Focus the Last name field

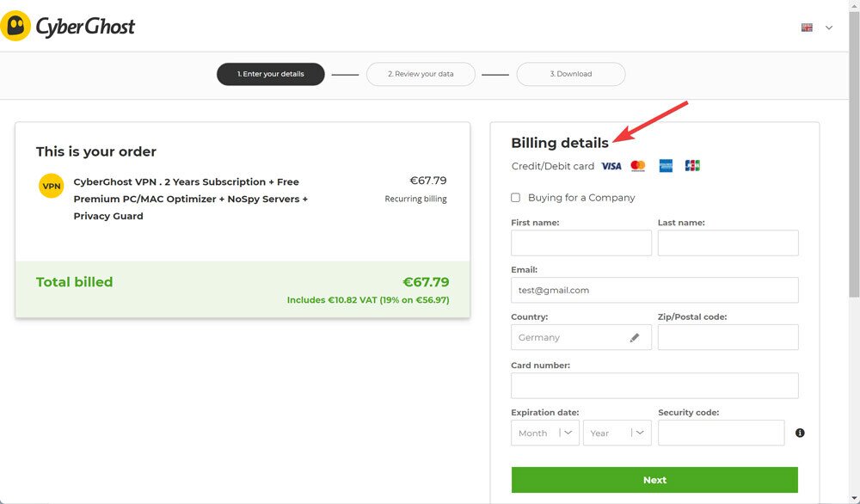(728, 243)
